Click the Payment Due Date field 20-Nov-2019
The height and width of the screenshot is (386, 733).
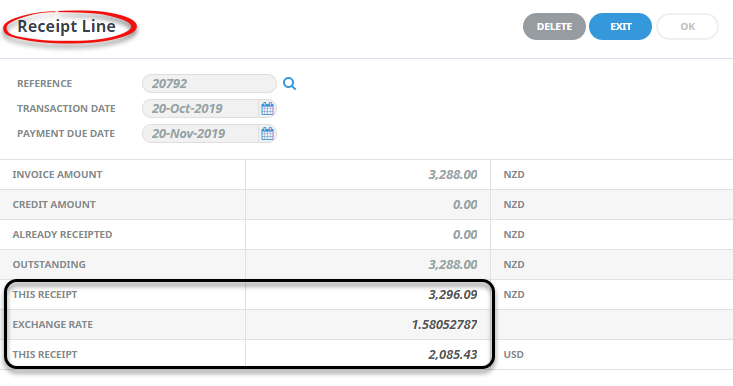pyautogui.click(x=201, y=134)
